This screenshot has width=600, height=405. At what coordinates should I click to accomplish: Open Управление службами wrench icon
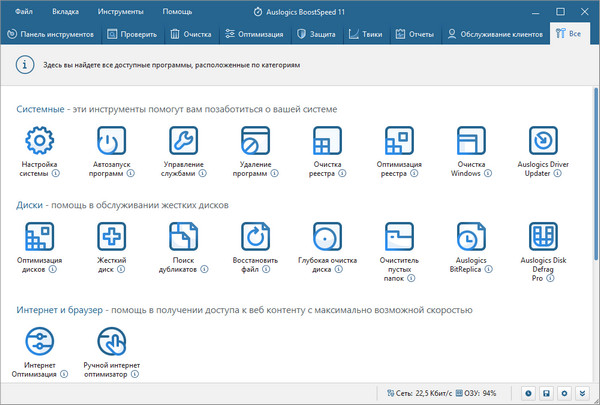(184, 140)
